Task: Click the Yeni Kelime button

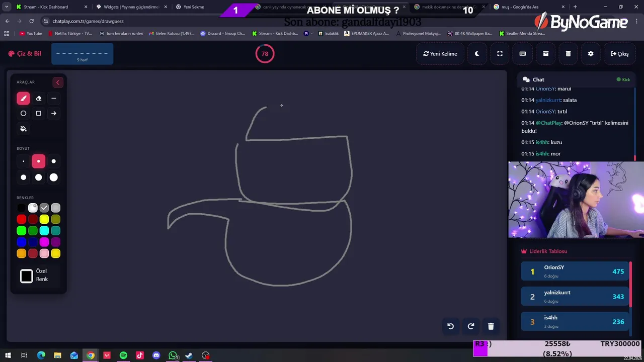Action: (x=440, y=54)
